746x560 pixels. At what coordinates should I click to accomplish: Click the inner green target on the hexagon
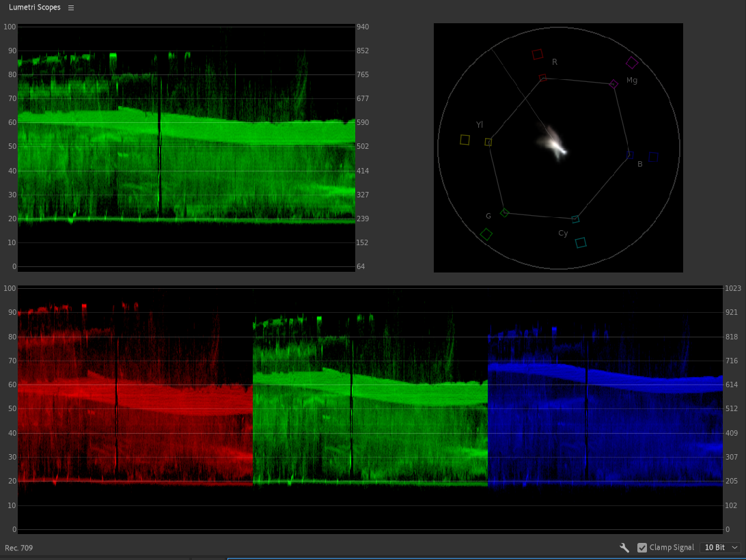pyautogui.click(x=505, y=213)
